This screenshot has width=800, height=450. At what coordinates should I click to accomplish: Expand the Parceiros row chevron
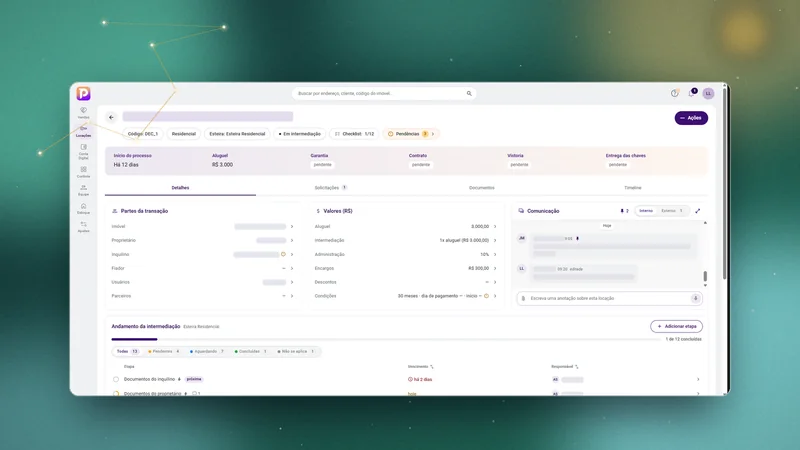(x=292, y=296)
